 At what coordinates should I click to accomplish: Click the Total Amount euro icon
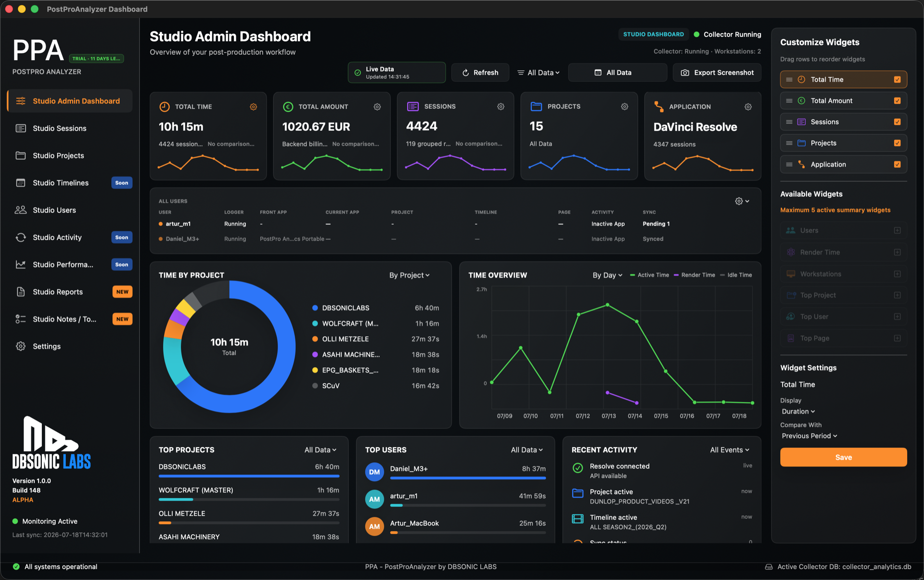coord(288,107)
